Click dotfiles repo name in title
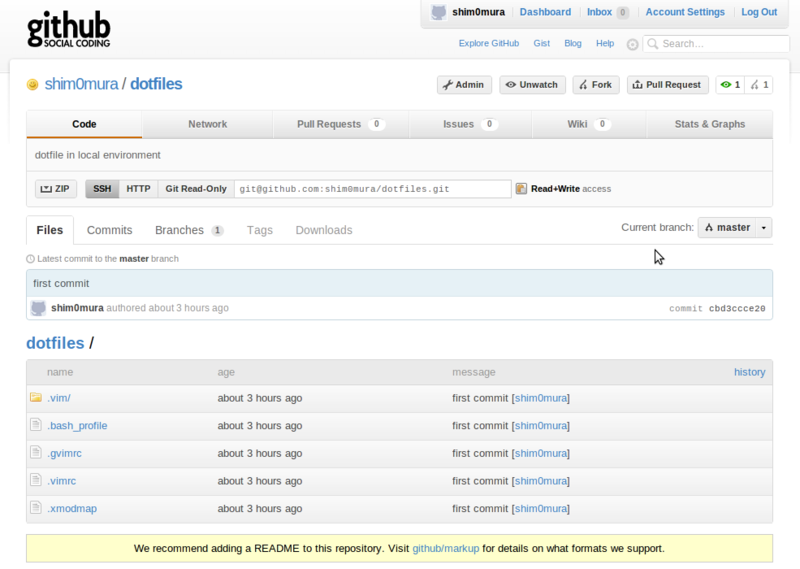Image resolution: width=800 pixels, height=569 pixels. 156,84
